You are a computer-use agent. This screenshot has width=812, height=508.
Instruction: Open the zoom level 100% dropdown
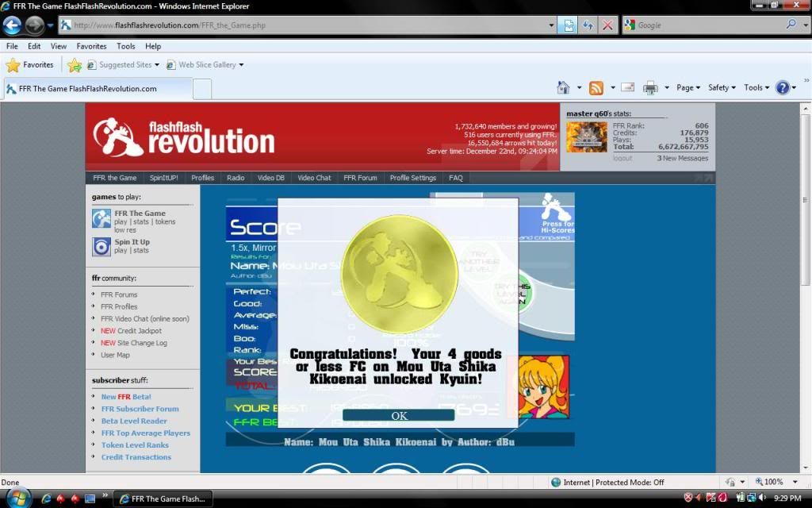(777, 482)
